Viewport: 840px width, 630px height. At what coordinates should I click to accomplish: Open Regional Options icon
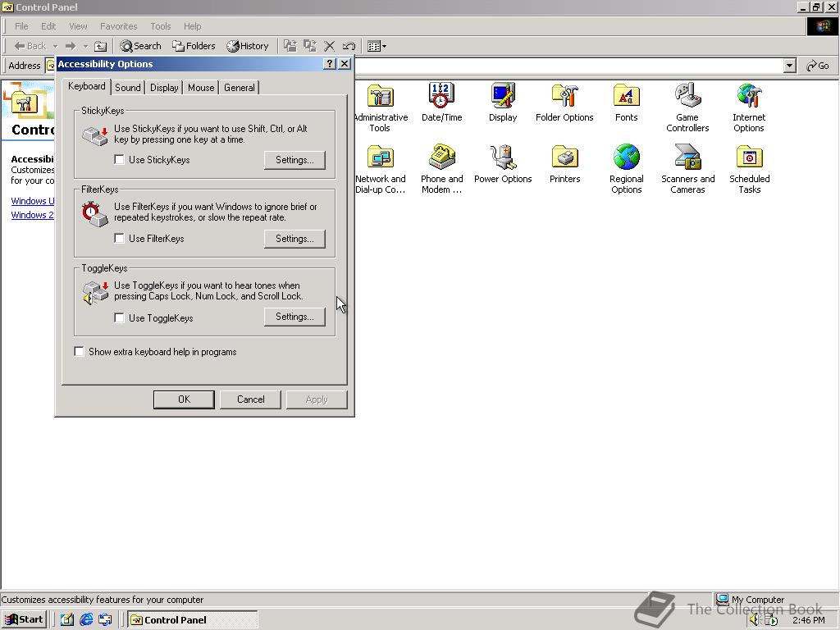(x=626, y=169)
